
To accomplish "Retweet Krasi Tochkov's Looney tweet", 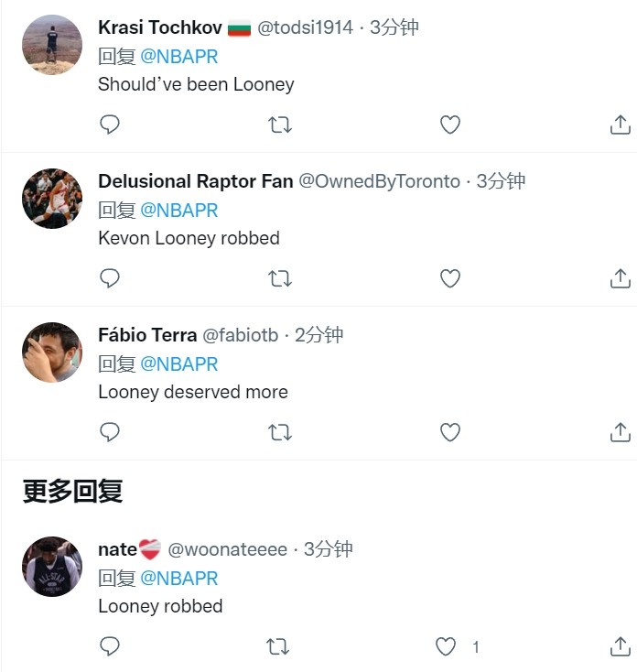I will tap(280, 125).
